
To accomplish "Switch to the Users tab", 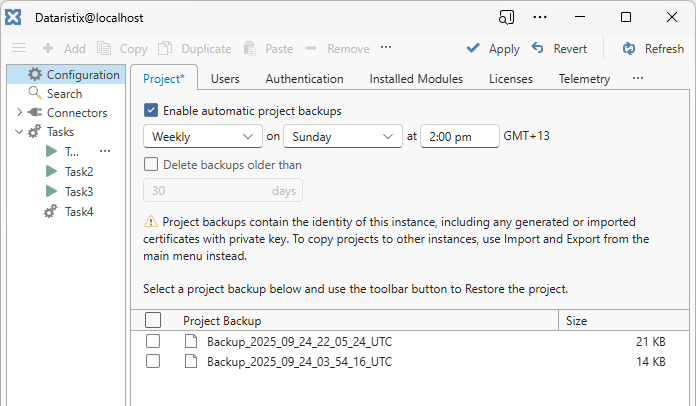I will [225, 79].
